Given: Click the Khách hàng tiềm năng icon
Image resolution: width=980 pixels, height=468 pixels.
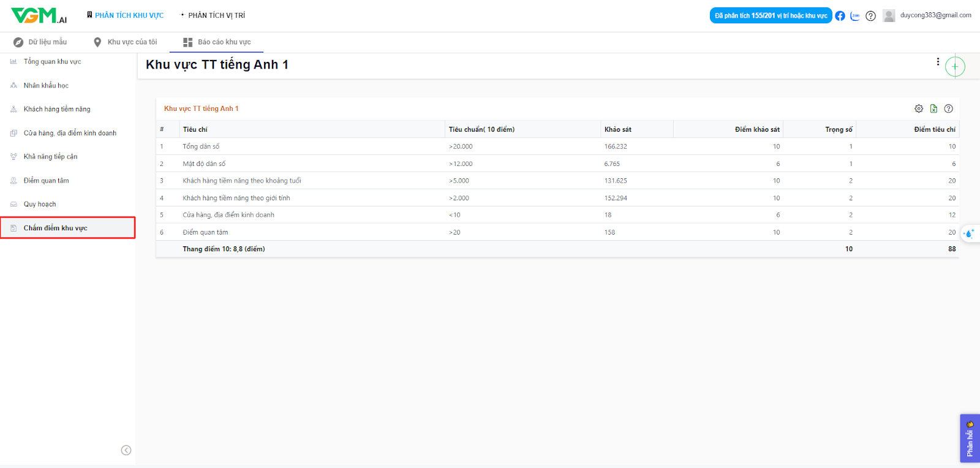Looking at the screenshot, I should [x=13, y=109].
